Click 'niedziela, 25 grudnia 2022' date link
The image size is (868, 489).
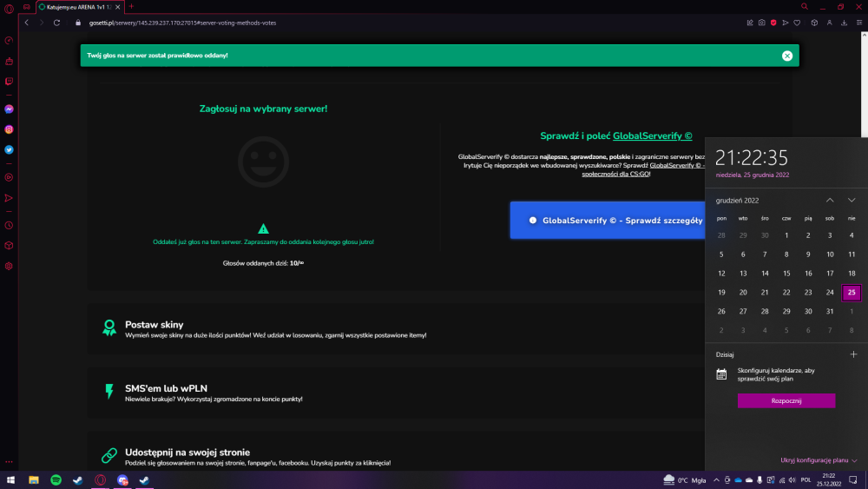click(x=753, y=175)
